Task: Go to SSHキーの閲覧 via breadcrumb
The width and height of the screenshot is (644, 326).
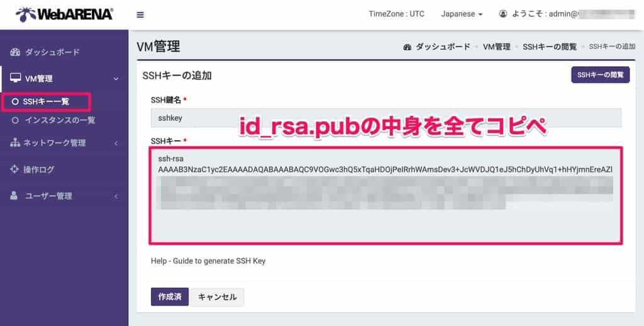Action: (550, 47)
